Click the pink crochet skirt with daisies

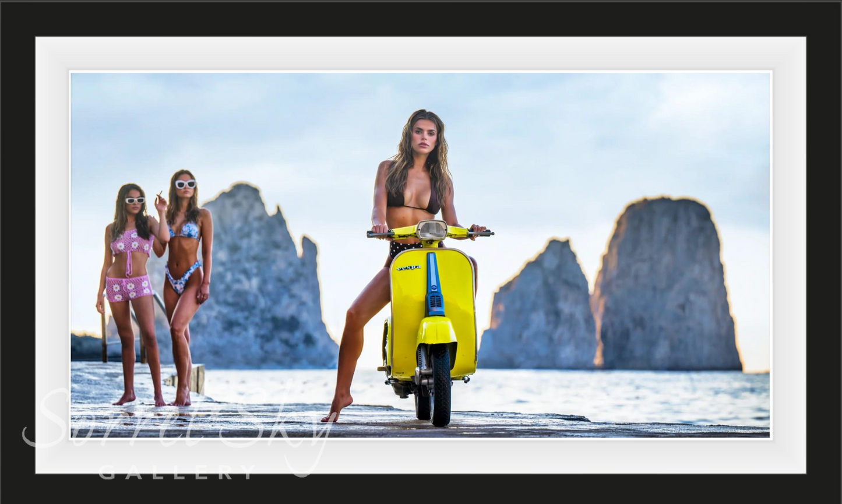point(129,288)
